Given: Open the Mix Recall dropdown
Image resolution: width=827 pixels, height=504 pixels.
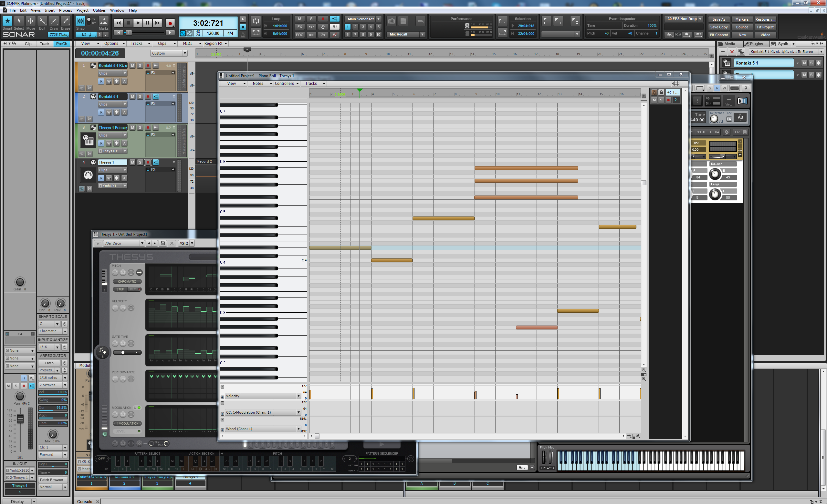Looking at the screenshot, I should (422, 34).
